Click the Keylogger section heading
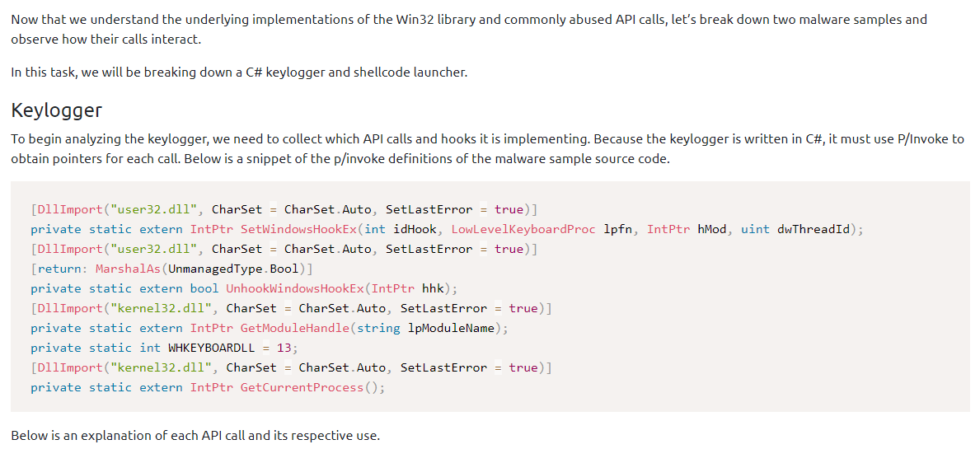The image size is (980, 449). [56, 110]
